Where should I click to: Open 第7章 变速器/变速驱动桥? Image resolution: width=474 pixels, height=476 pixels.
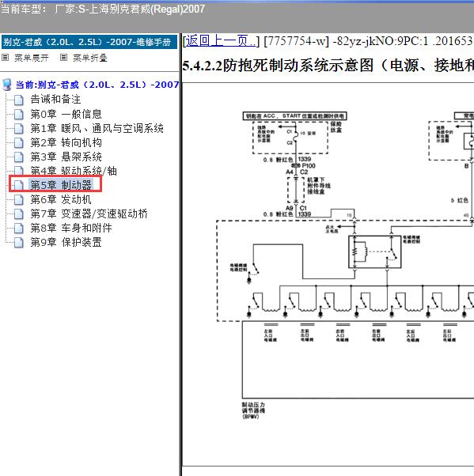89,213
